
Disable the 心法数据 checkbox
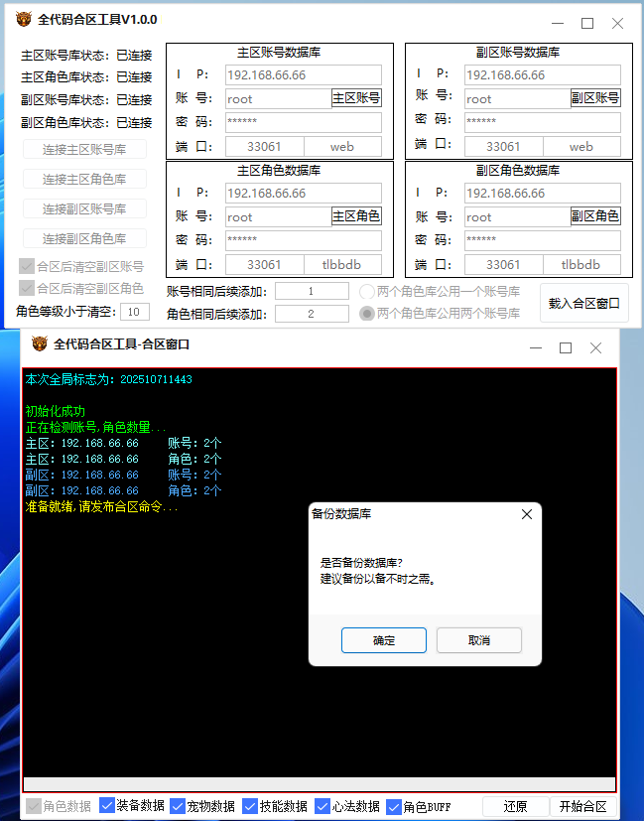pos(322,806)
